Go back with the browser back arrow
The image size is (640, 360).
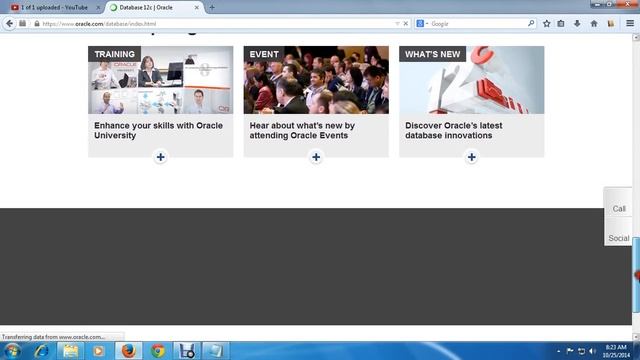(x=9, y=24)
